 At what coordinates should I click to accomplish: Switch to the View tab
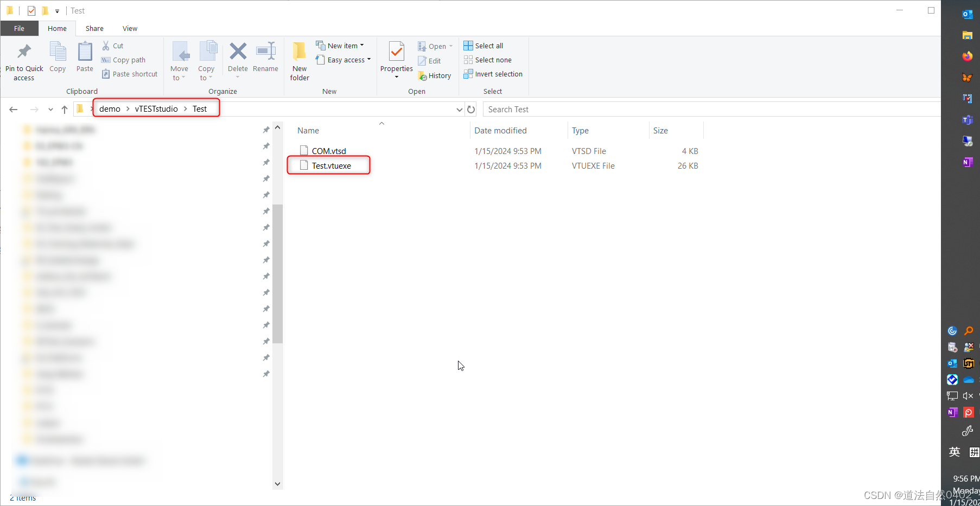click(130, 28)
